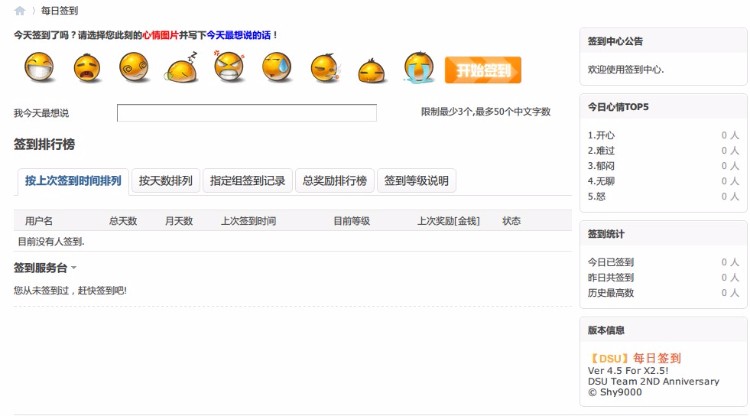
Task: Click the 5.怒 mood ranking row
Action: click(x=663, y=197)
